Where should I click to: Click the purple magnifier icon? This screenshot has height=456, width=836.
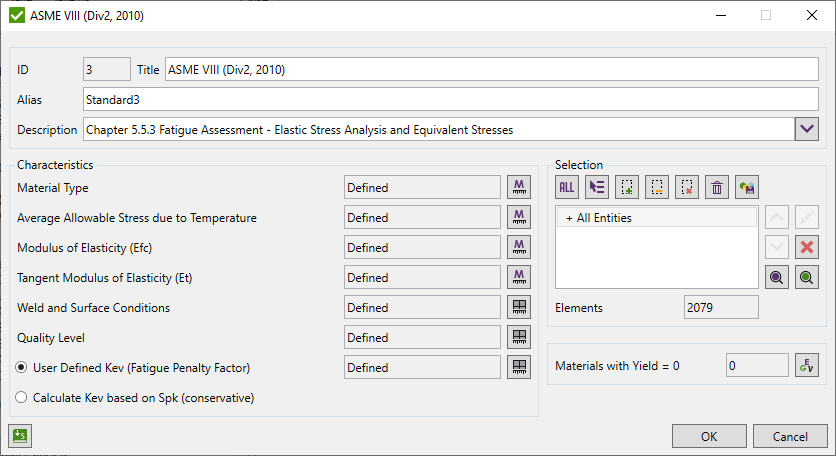[777, 277]
